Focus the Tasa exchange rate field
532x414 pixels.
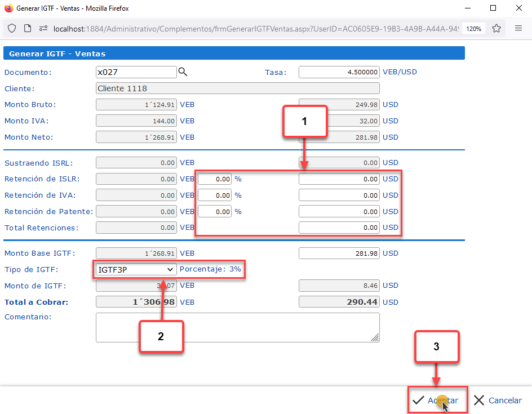tap(339, 72)
